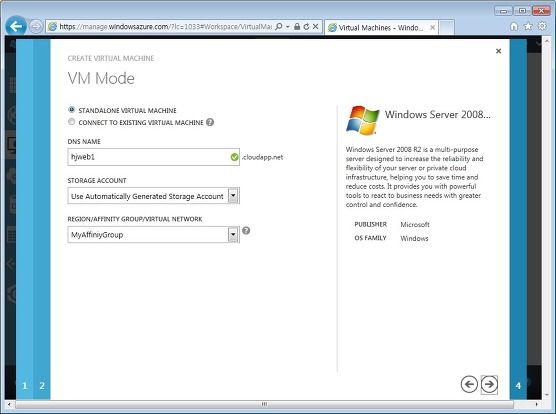
Task: Click the DNS Name input field
Action: coord(154,157)
